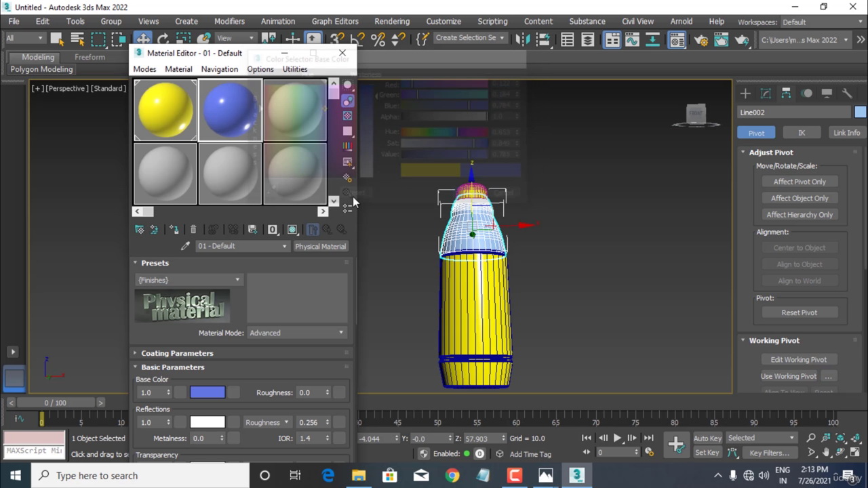Viewport: 868px width, 488px height.
Task: Click Reset Pivot button
Action: click(x=800, y=312)
